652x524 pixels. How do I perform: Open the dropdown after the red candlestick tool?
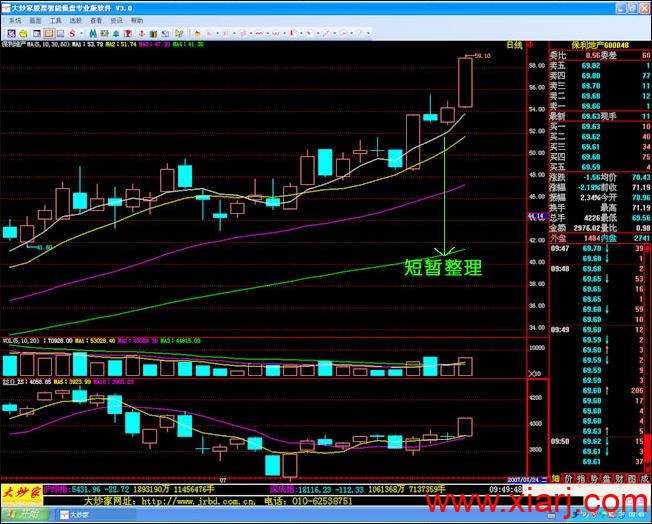pos(301,33)
